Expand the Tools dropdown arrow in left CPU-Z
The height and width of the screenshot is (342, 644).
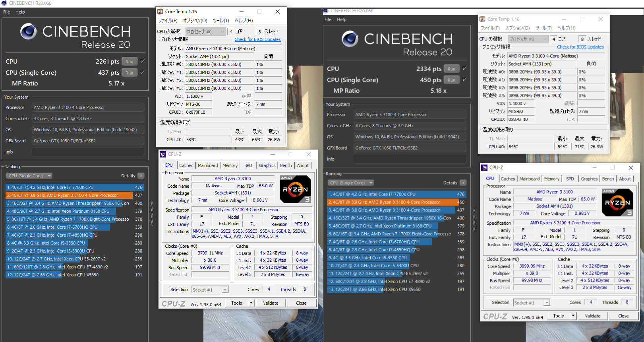(x=251, y=303)
